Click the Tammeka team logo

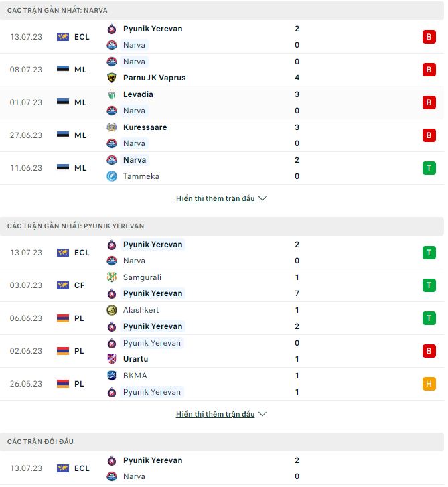(x=112, y=176)
